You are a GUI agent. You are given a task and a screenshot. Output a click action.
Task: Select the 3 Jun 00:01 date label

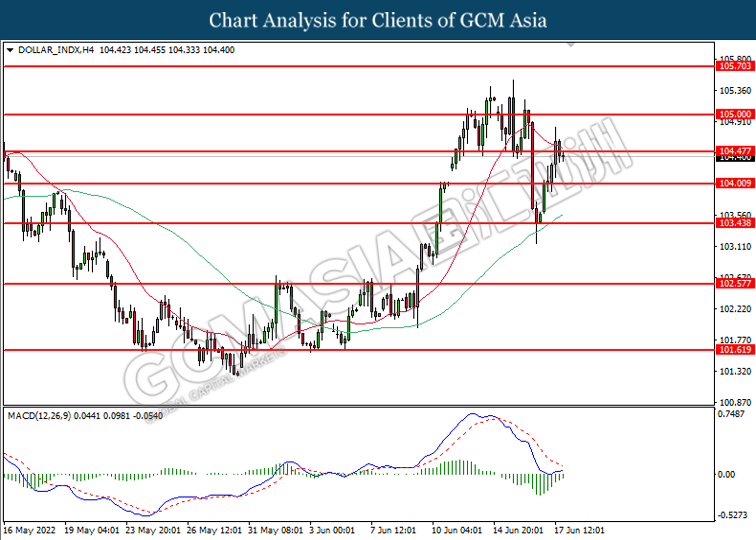pyautogui.click(x=332, y=530)
